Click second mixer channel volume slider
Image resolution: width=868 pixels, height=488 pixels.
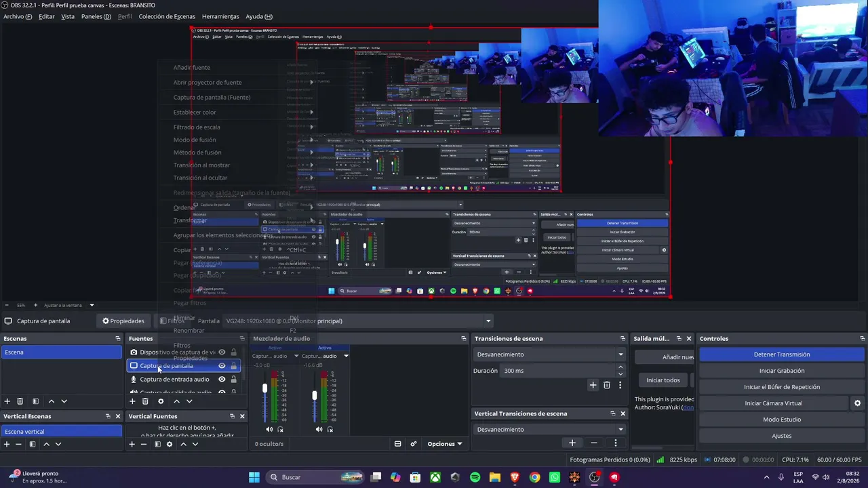click(x=315, y=396)
